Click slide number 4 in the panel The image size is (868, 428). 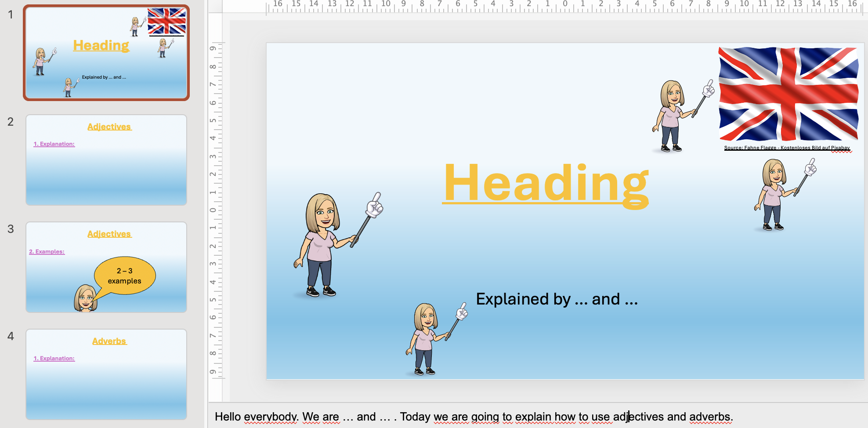(x=11, y=336)
